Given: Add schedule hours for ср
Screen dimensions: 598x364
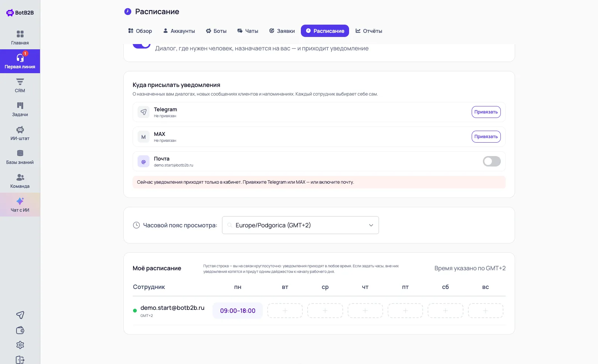Looking at the screenshot, I should coord(325,311).
